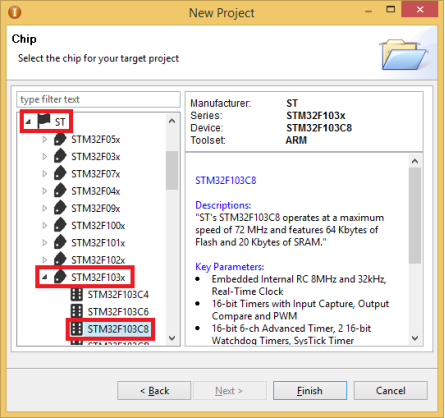Click the Finish button
Image resolution: width=445 pixels, height=418 pixels.
[310, 390]
